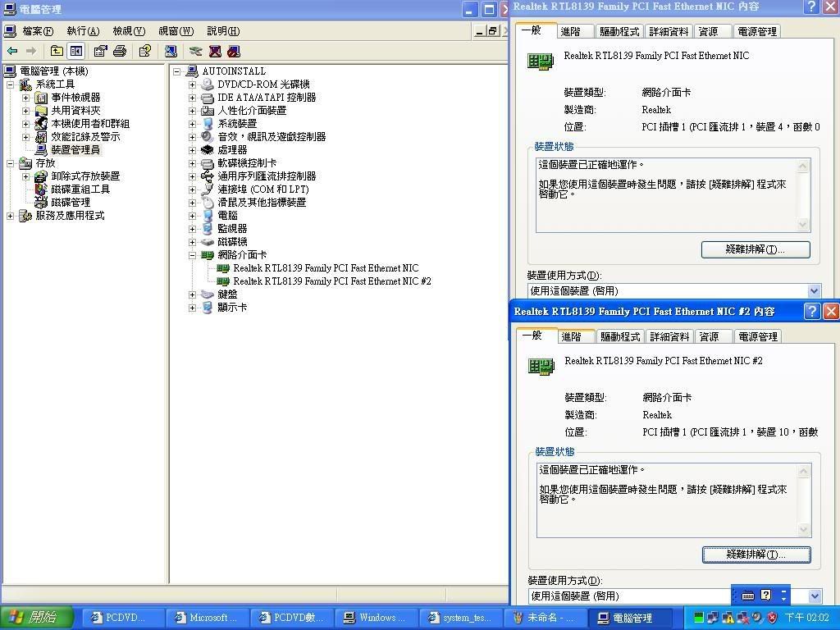Click the green network icon in system tray
840x630 pixels.
(698, 618)
